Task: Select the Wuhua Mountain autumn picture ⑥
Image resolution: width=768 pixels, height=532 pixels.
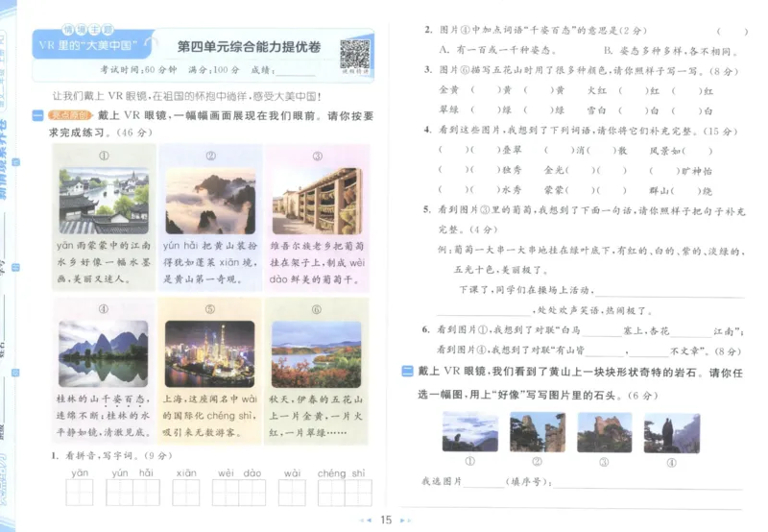Action: pos(317,353)
